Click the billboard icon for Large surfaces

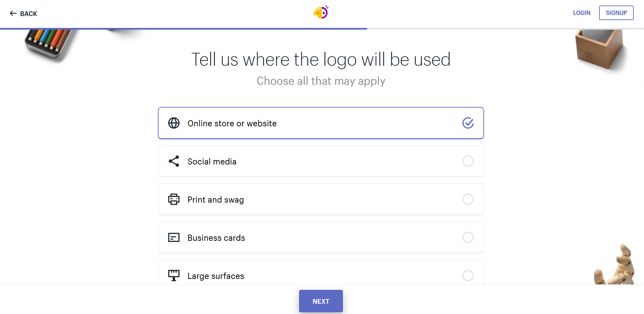tap(174, 275)
